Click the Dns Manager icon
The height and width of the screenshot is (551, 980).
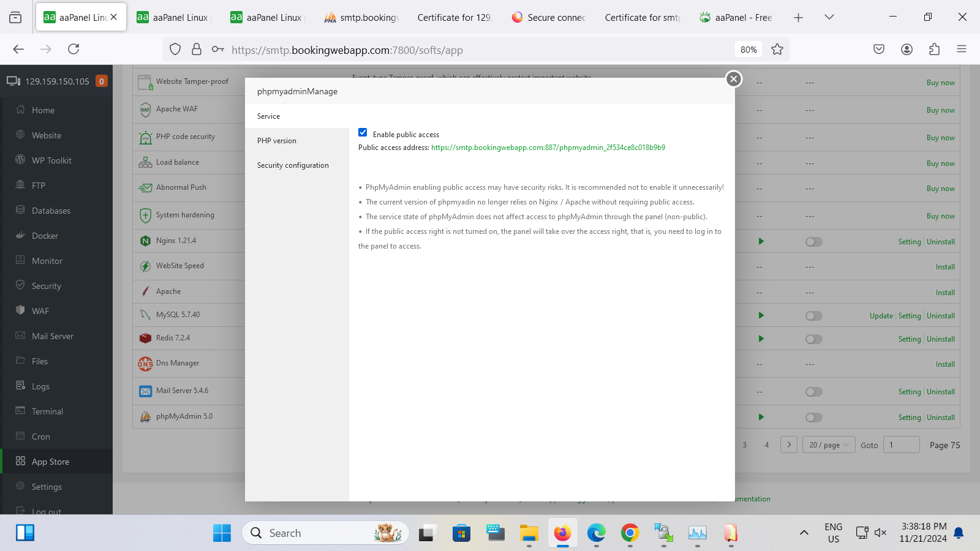click(x=145, y=364)
